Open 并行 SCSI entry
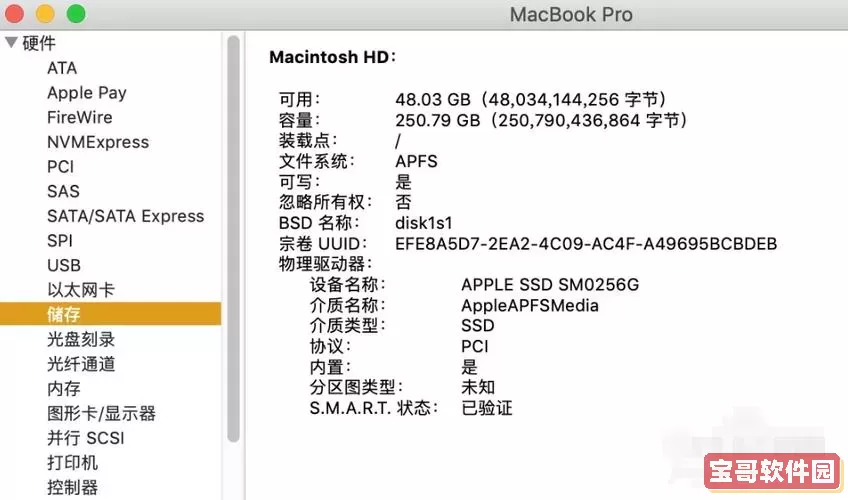This screenshot has height=500, width=848. (86, 438)
